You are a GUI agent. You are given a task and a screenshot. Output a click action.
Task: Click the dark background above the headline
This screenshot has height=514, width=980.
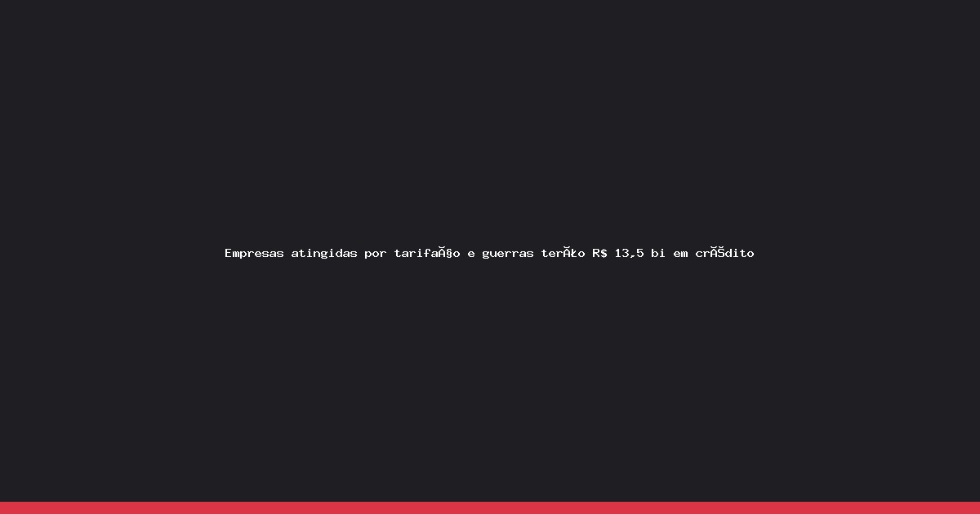(490, 122)
